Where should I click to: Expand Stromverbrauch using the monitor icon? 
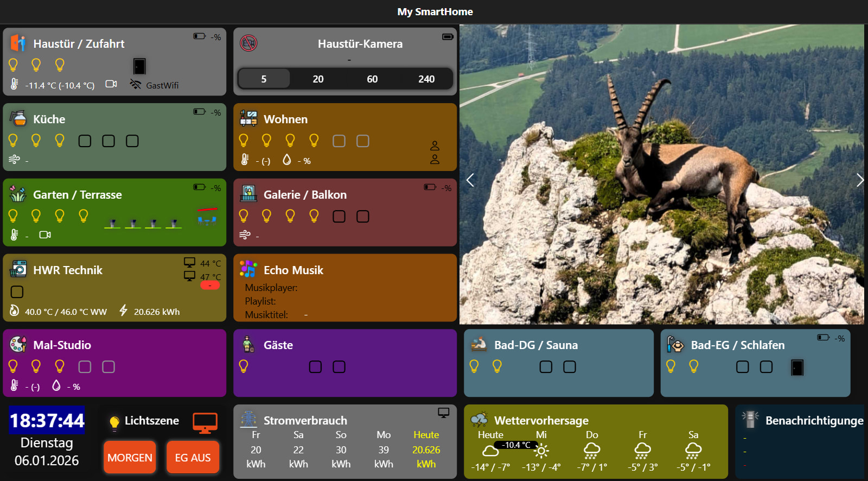[x=444, y=413]
